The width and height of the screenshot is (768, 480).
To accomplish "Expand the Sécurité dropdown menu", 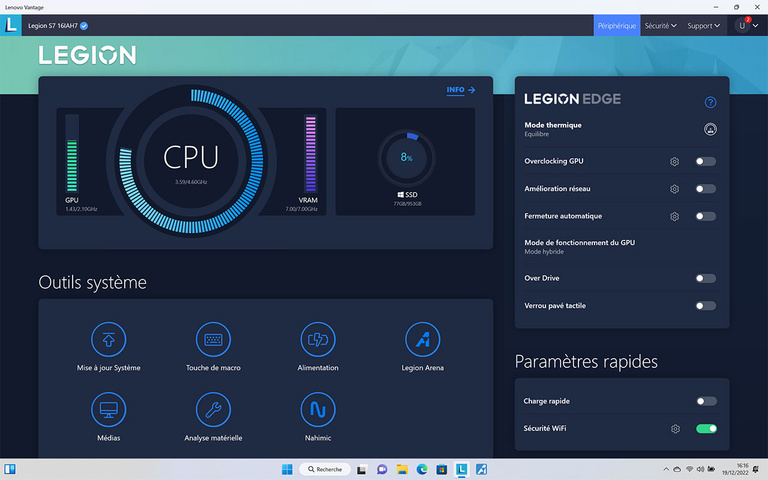I will [x=660, y=25].
